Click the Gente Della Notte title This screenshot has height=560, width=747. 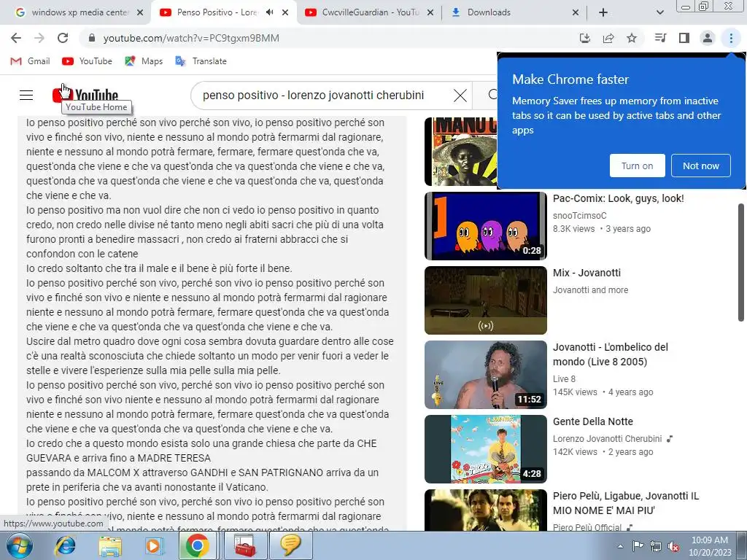coord(592,421)
